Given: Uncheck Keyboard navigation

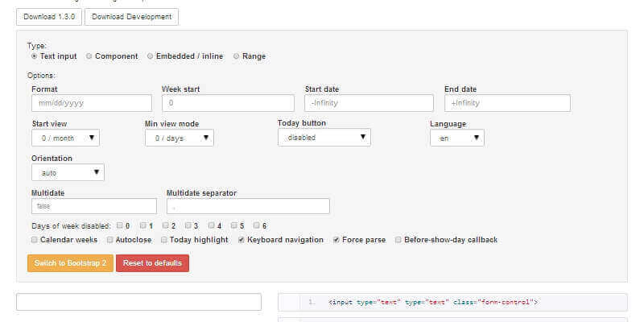Looking at the screenshot, I should (242, 240).
